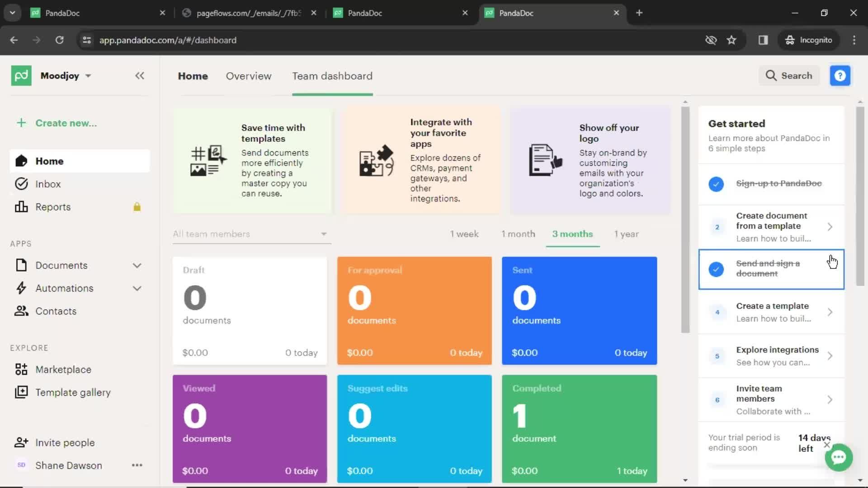Click the Reports sidebar icon

20,207
